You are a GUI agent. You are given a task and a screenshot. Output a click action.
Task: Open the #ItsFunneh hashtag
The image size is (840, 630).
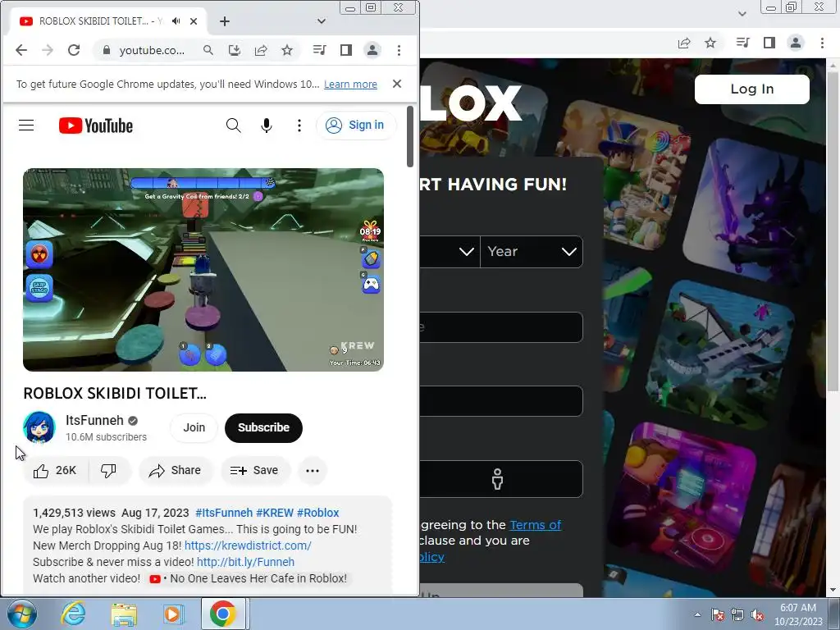click(224, 513)
